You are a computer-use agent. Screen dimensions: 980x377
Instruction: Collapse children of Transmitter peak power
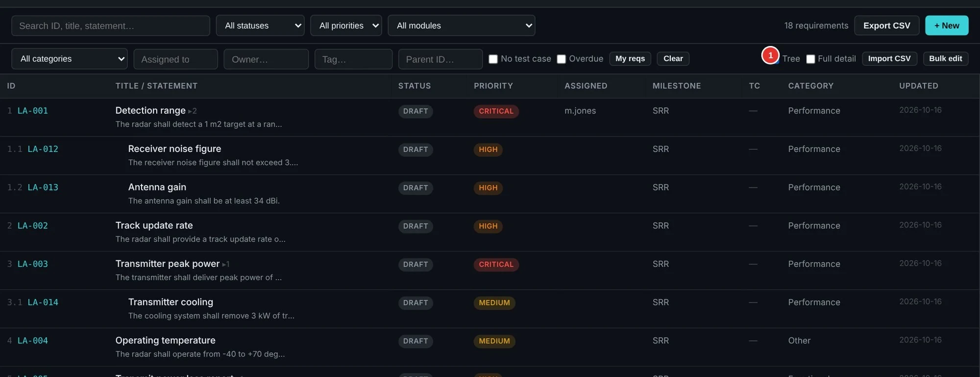(225, 264)
